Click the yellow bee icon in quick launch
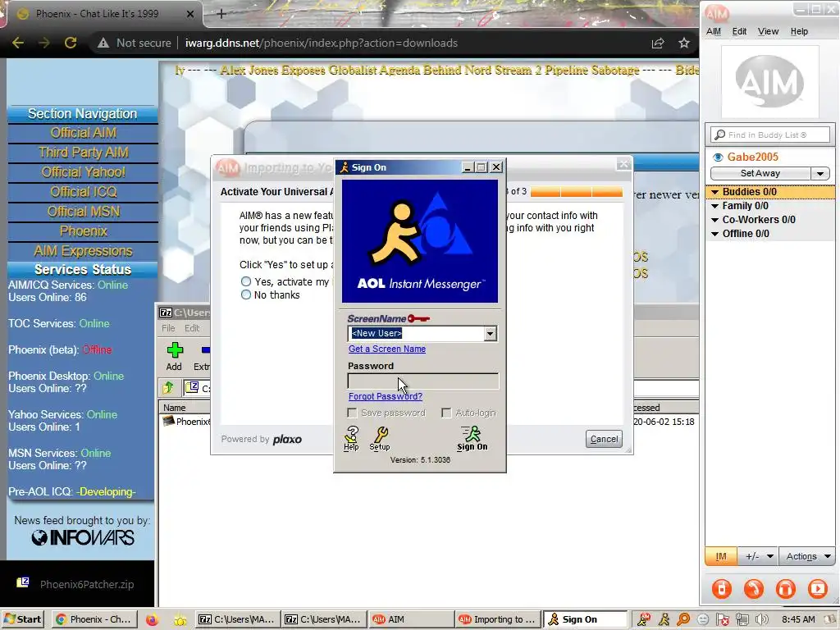Viewport: 840px width, 630px height. (180, 620)
